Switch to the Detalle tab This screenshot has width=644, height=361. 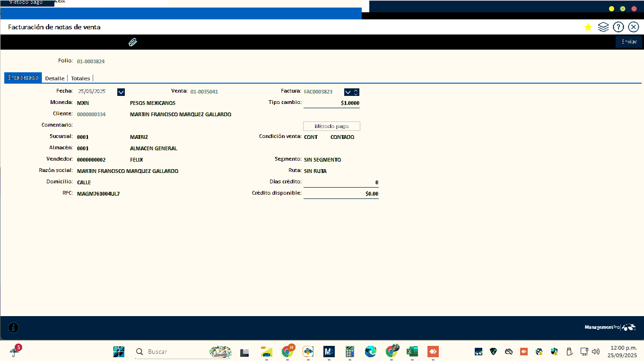pos(54,78)
